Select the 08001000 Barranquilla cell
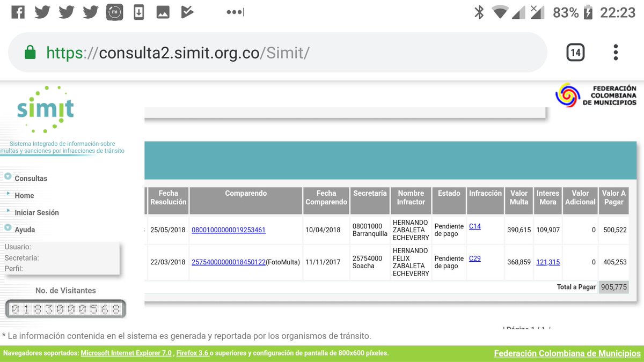The image size is (644, 362). coord(370,230)
